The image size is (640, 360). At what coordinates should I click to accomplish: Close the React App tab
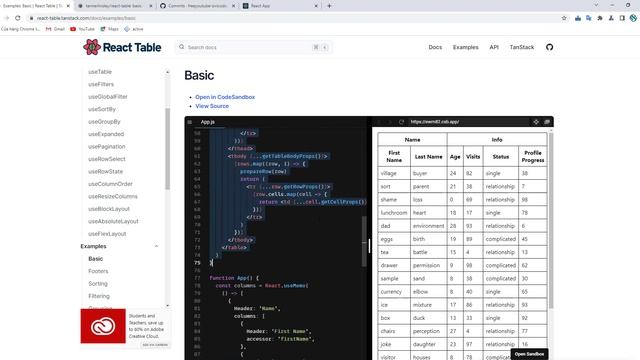point(316,6)
